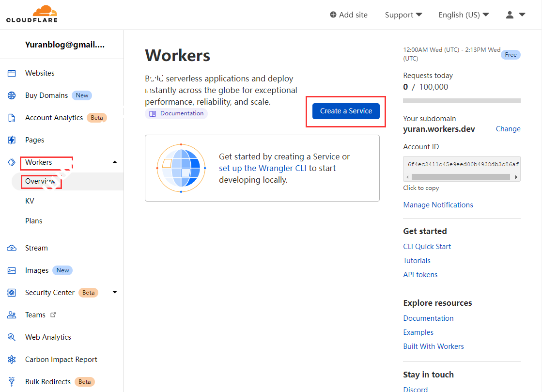Open the account dropdown arrow

point(522,15)
